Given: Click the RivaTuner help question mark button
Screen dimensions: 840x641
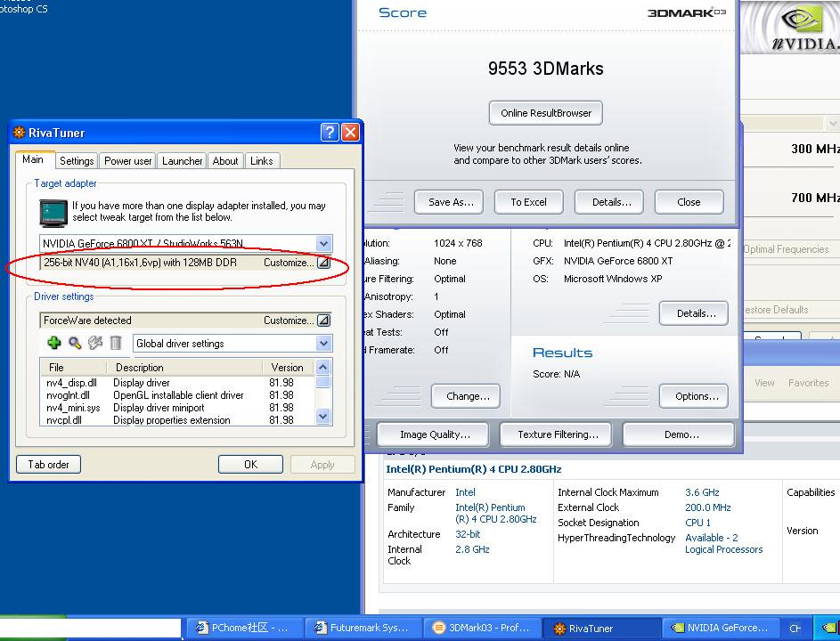Looking at the screenshot, I should click(330, 133).
